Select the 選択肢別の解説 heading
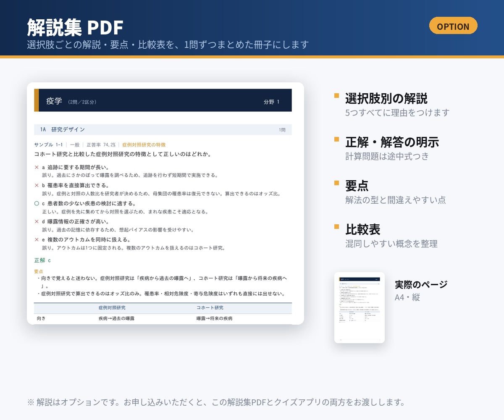 pyautogui.click(x=386, y=98)
